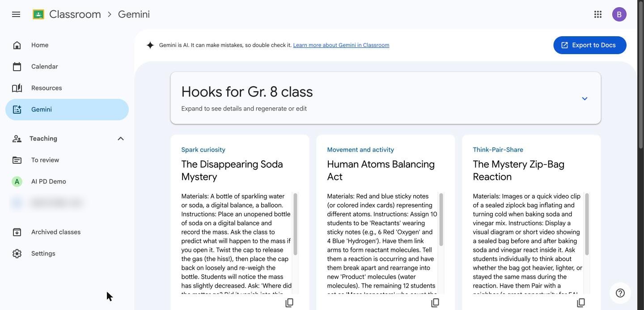Click the Settings gear icon
The width and height of the screenshot is (644, 310).
pyautogui.click(x=17, y=254)
